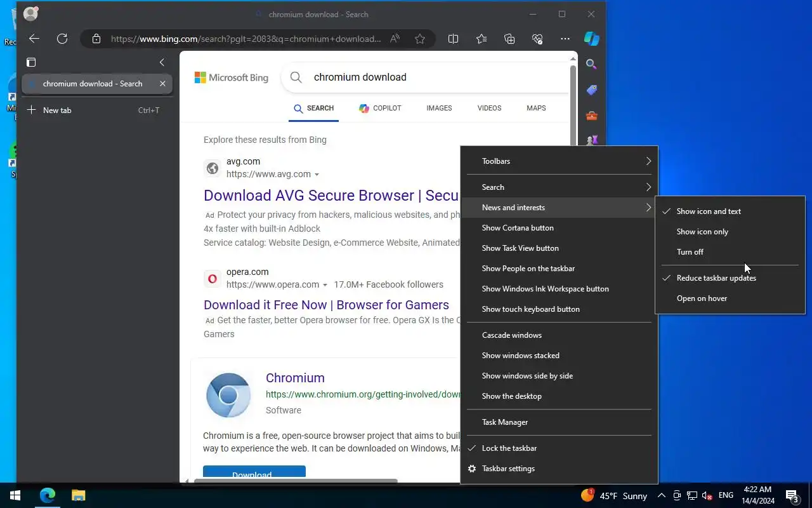Image resolution: width=812 pixels, height=508 pixels.
Task: Open tab actions menu icon
Action: click(30, 62)
